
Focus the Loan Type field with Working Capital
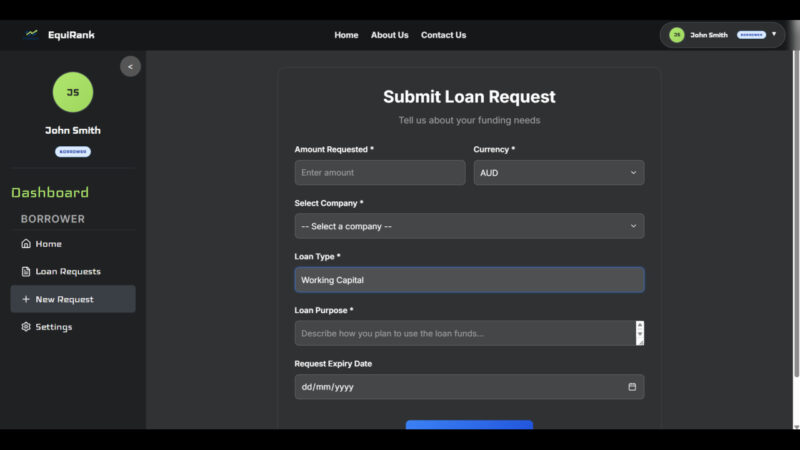coord(469,280)
